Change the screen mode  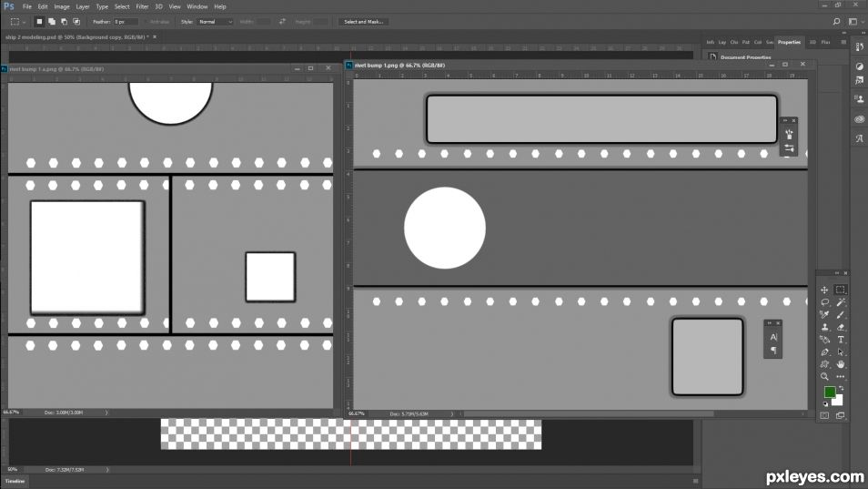841,415
